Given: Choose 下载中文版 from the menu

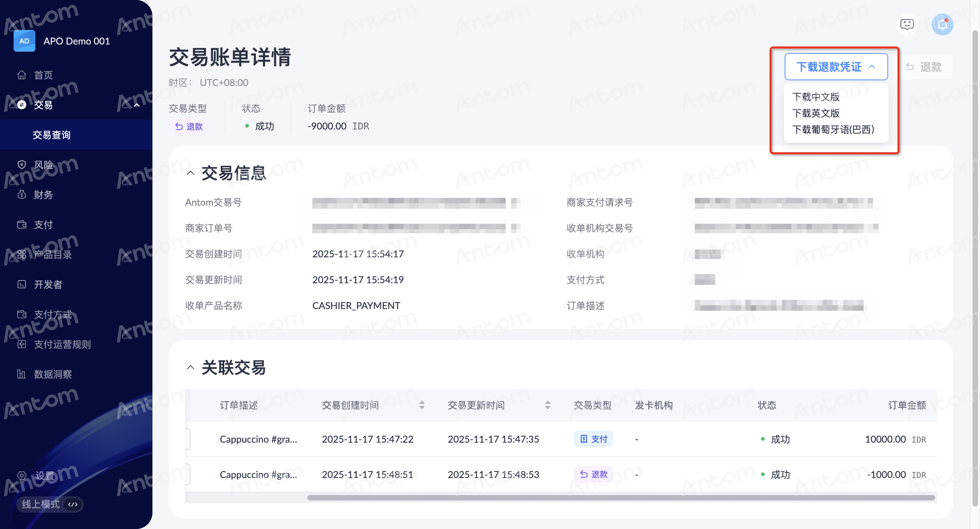Looking at the screenshot, I should (x=816, y=97).
